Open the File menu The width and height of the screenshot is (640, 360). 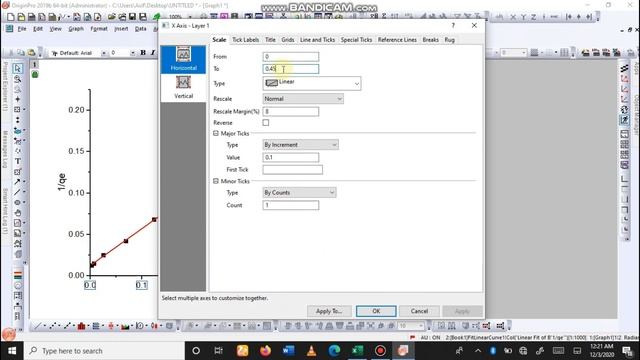(x=22, y=29)
